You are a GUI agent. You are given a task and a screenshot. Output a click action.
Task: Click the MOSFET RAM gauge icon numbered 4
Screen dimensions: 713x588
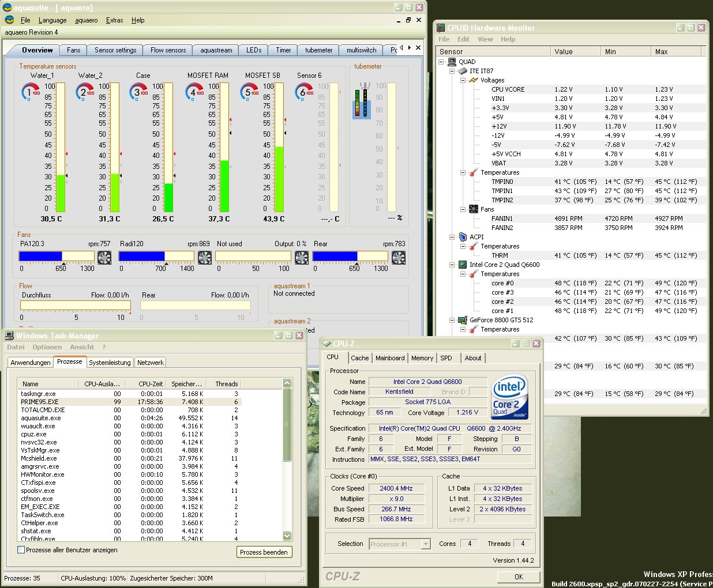tap(194, 92)
